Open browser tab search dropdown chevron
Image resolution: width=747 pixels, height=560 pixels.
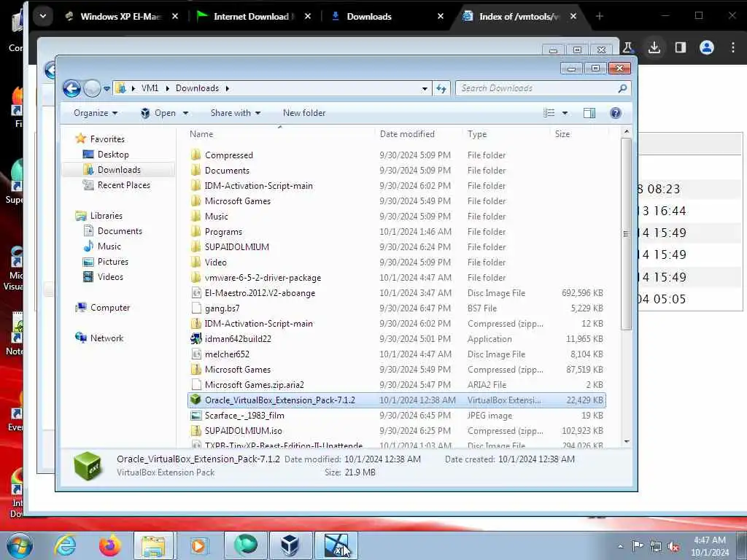click(43, 16)
